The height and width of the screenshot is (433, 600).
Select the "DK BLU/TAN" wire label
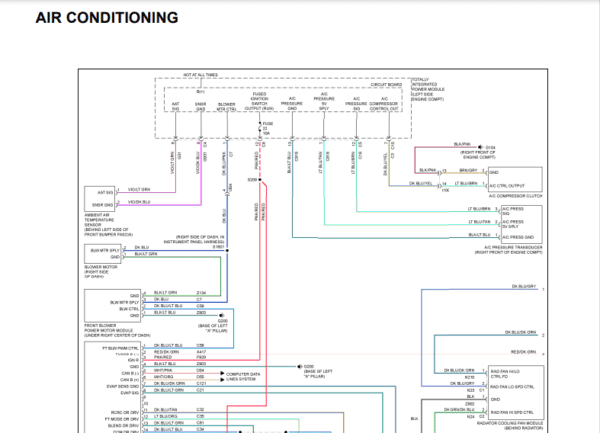click(165, 410)
